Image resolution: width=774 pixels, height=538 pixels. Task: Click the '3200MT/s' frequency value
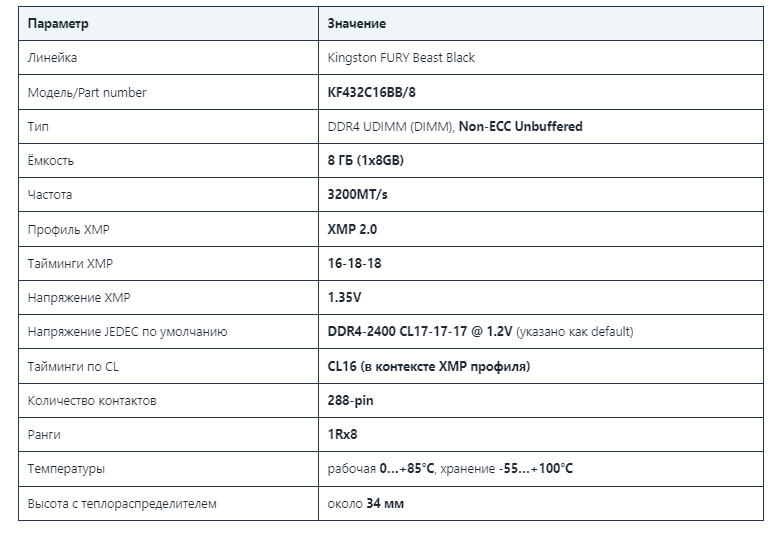tap(357, 194)
